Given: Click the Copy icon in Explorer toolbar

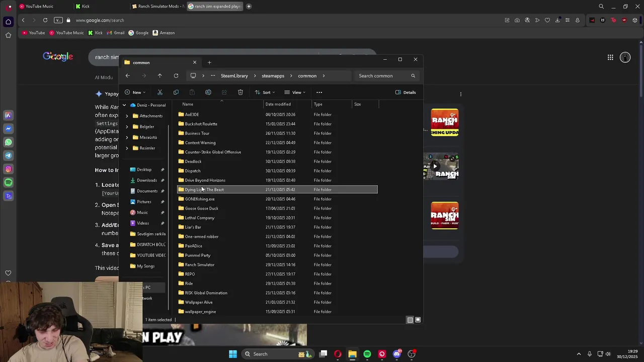Looking at the screenshot, I should tap(176, 92).
